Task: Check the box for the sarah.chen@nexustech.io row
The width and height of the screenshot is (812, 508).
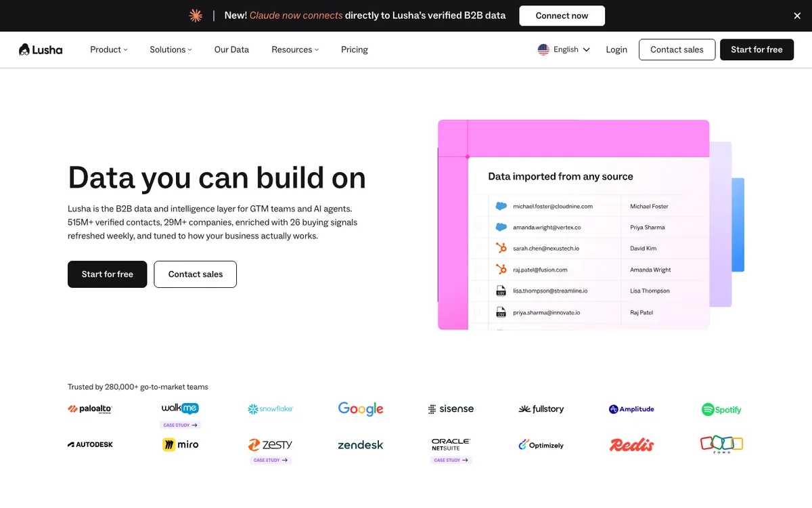Action: coord(478,249)
